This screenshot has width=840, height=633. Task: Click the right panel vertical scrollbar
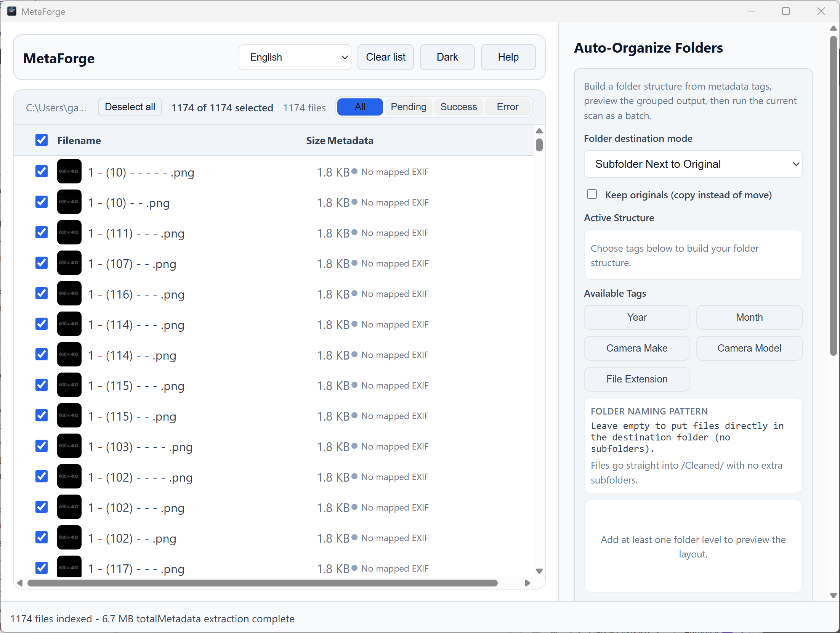[x=834, y=196]
